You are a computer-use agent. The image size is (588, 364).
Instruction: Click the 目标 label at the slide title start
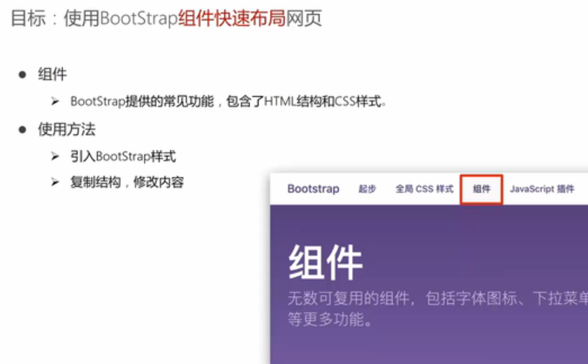pyautogui.click(x=28, y=18)
